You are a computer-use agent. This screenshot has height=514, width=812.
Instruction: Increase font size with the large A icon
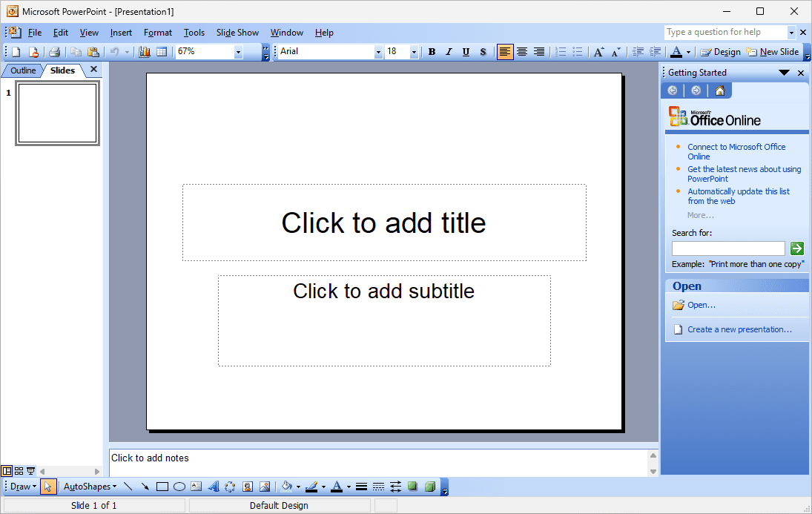click(x=598, y=52)
